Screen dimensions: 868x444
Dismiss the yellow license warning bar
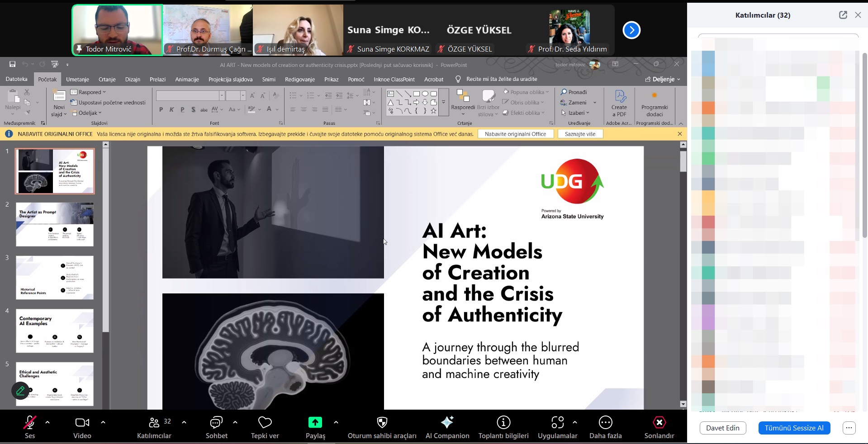click(x=680, y=134)
